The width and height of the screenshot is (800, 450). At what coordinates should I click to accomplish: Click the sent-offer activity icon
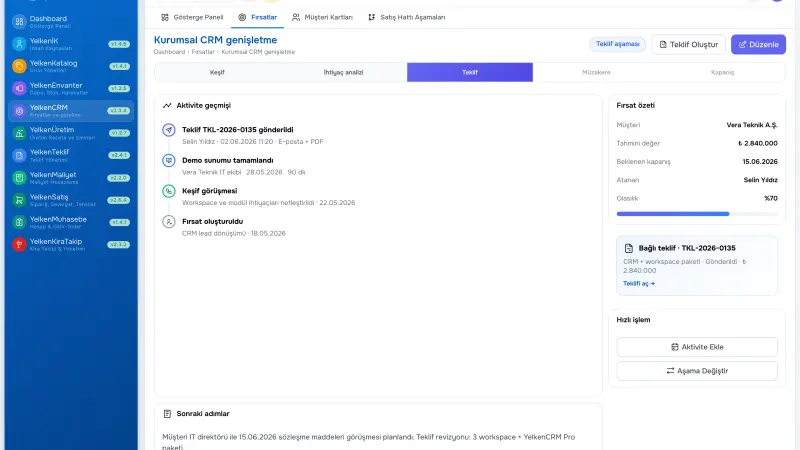(169, 130)
